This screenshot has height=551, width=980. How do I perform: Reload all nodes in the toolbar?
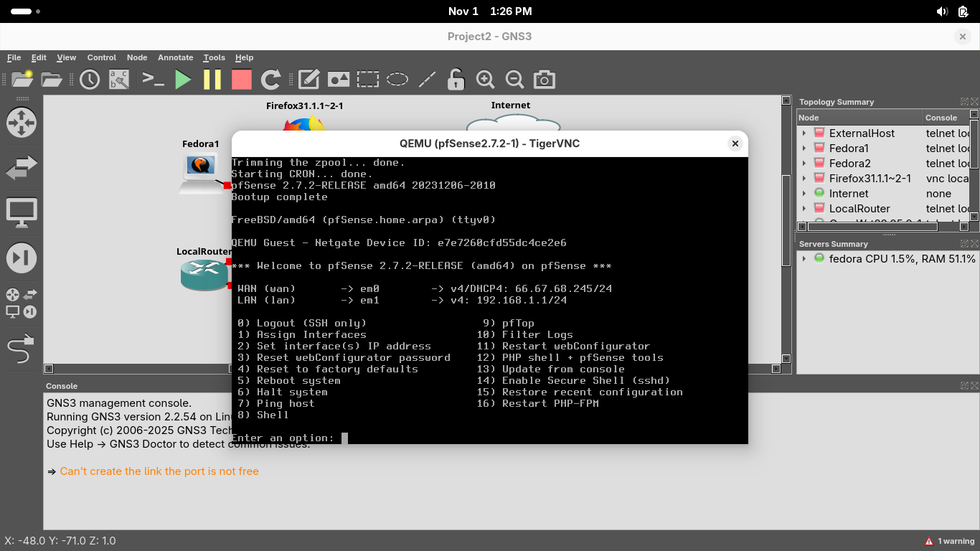coord(270,80)
